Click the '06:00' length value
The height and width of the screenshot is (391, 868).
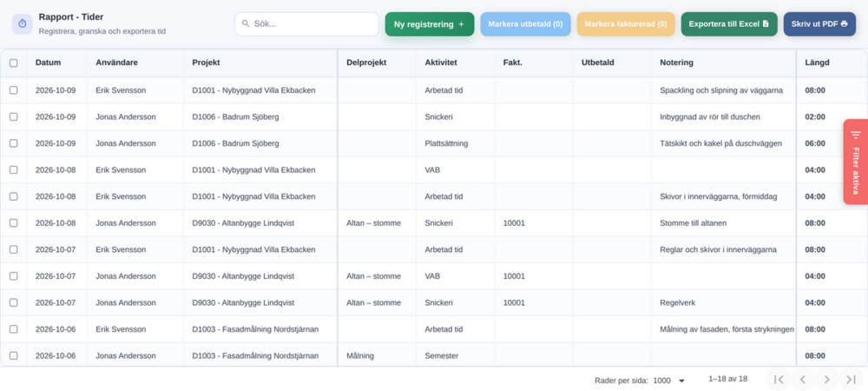[815, 142]
